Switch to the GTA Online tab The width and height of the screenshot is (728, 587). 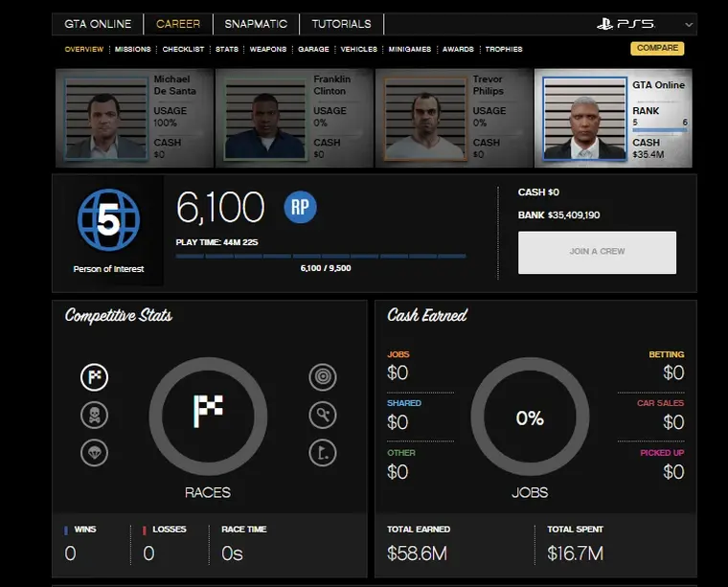click(98, 24)
